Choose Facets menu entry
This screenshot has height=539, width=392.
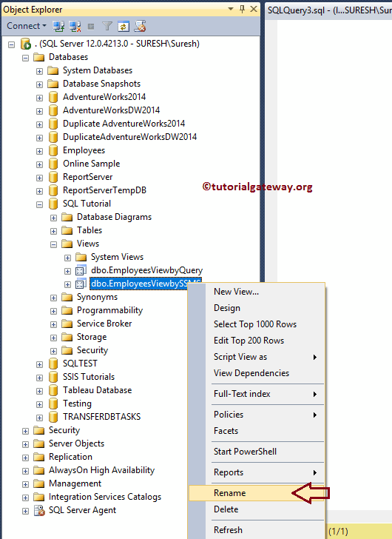point(256,431)
